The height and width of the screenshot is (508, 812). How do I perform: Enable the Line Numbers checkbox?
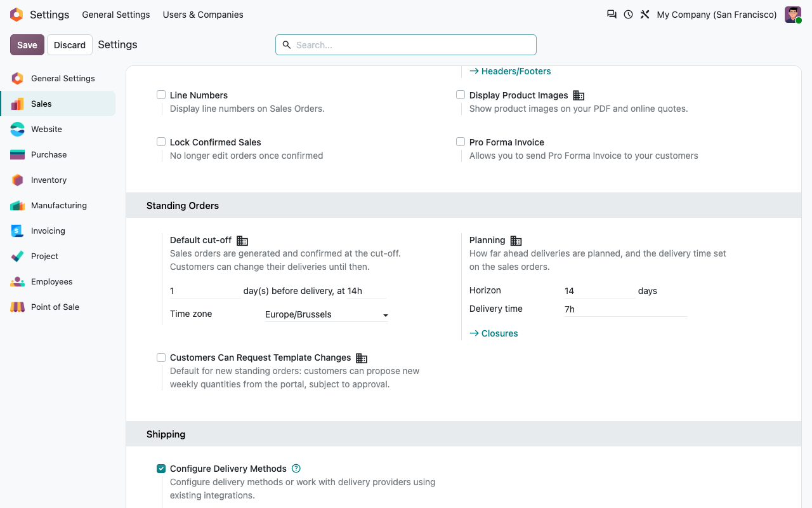(x=161, y=95)
